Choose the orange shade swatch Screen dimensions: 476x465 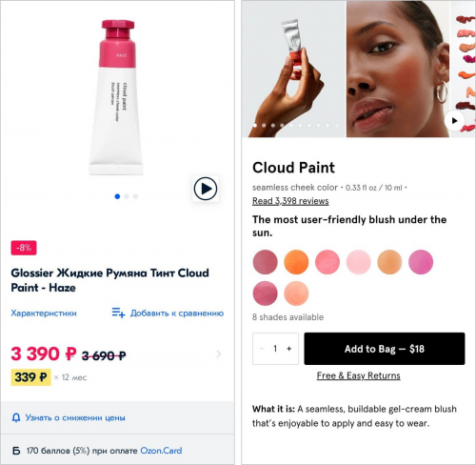click(296, 262)
